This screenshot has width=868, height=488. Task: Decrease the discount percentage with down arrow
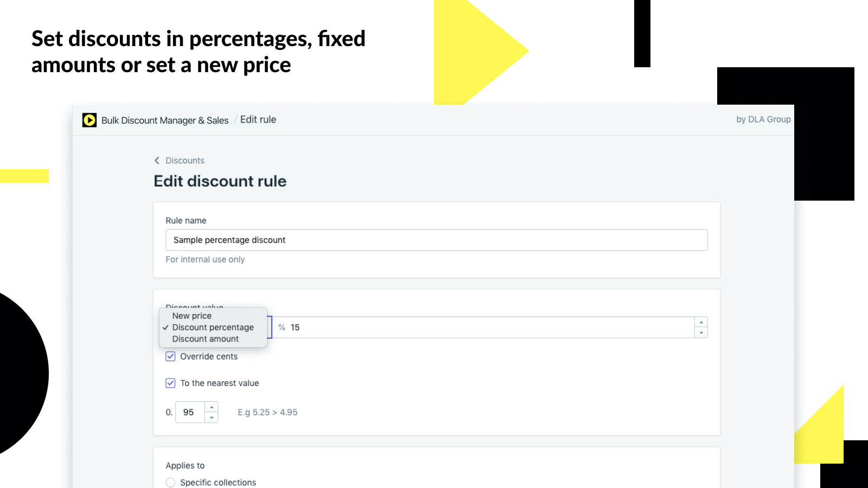(x=701, y=332)
